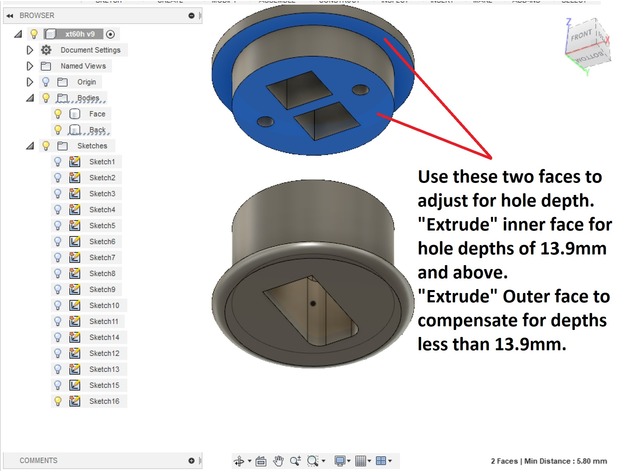Click the FRONT face of ViewCube
This screenshot has height=472, width=628.
click(582, 36)
